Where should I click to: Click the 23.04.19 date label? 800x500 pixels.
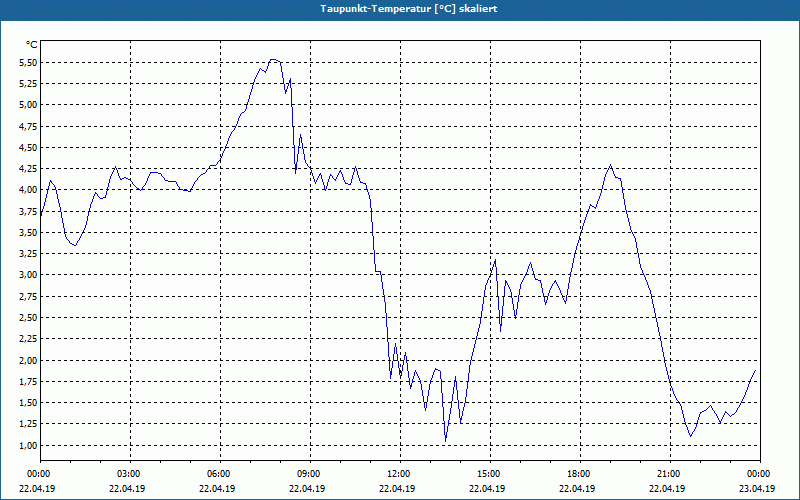pos(757,488)
